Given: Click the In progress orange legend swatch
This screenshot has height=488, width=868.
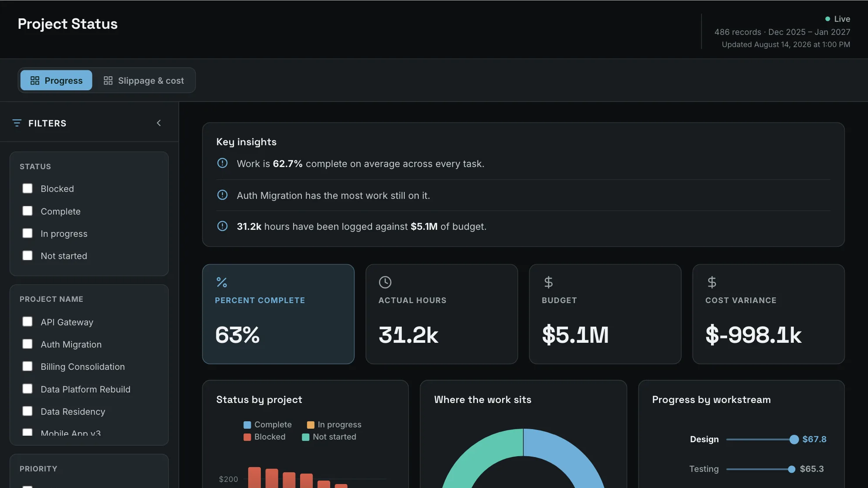Looking at the screenshot, I should 311,425.
